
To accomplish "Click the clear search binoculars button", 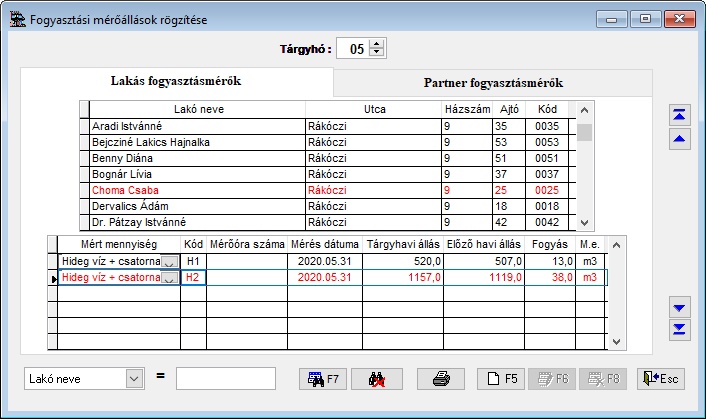I will tap(376, 379).
